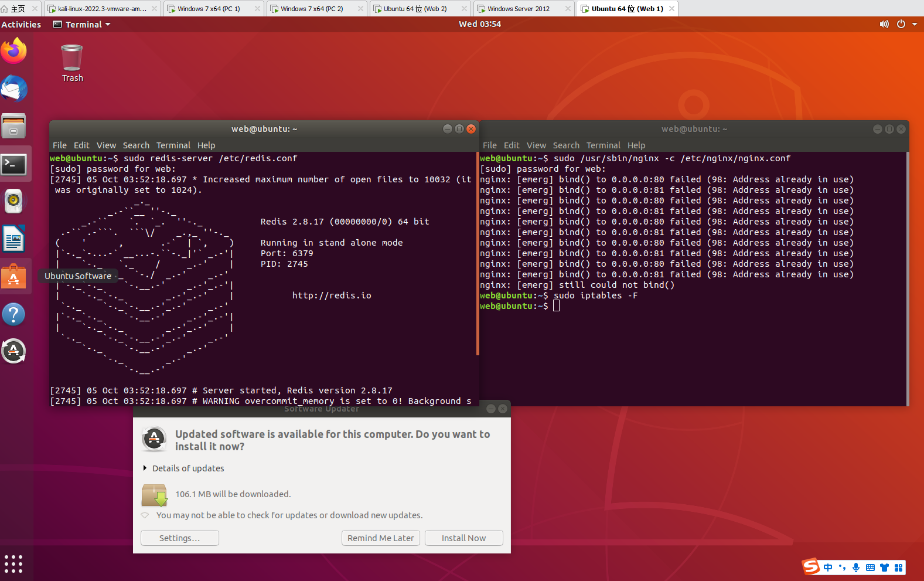Open View menu in right terminal
The width and height of the screenshot is (924, 581).
pyautogui.click(x=536, y=145)
